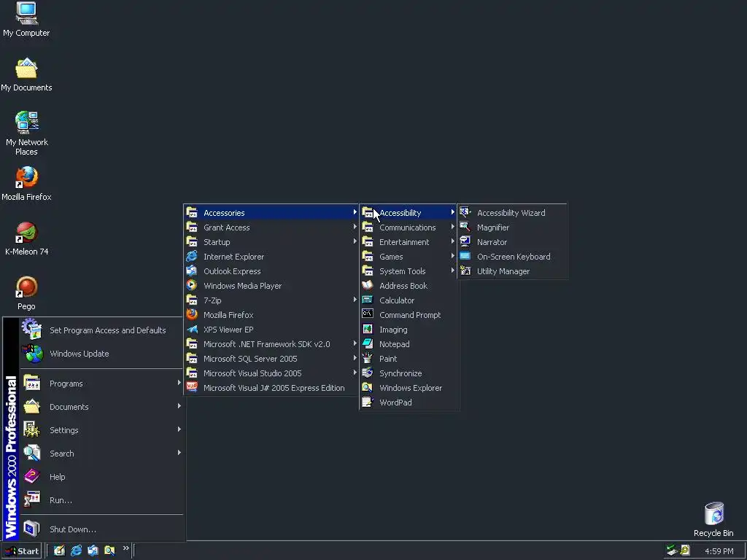Launch Outlook Express from Quick Launch

tap(93, 551)
